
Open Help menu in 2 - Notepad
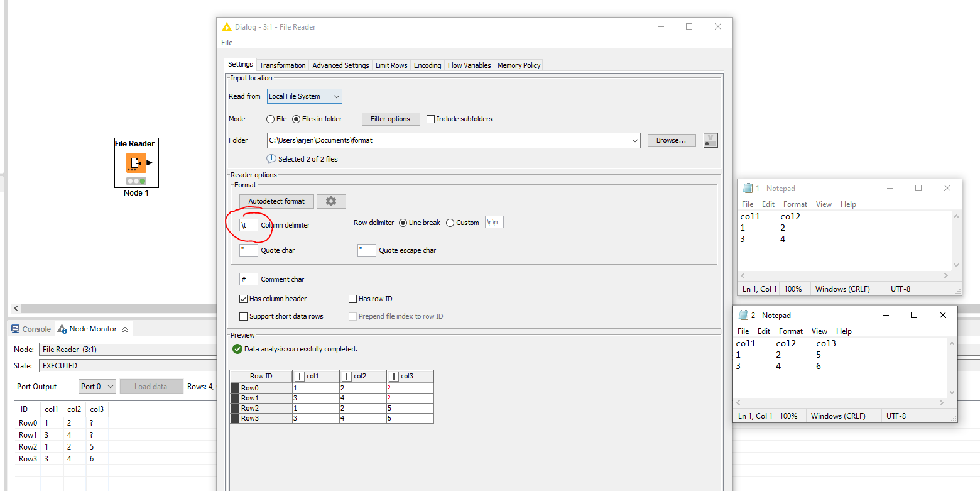(844, 331)
